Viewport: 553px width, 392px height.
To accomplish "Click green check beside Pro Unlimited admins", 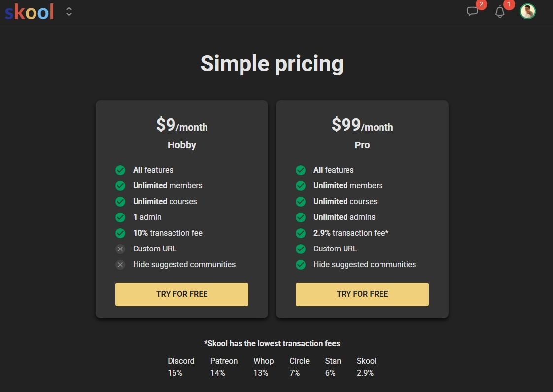I will pyautogui.click(x=301, y=217).
